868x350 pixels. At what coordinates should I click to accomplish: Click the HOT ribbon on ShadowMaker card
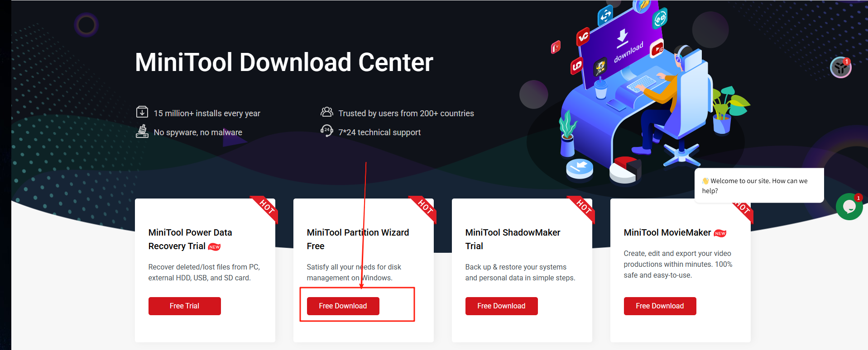[x=582, y=208]
